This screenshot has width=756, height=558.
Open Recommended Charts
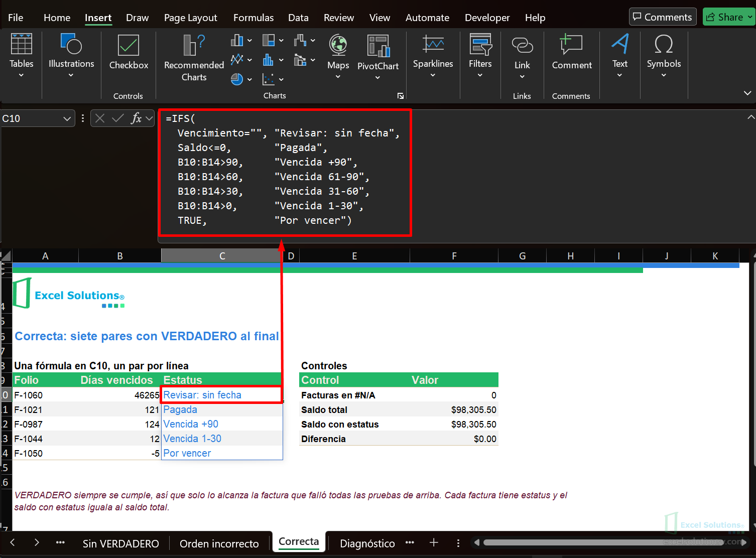coord(194,58)
